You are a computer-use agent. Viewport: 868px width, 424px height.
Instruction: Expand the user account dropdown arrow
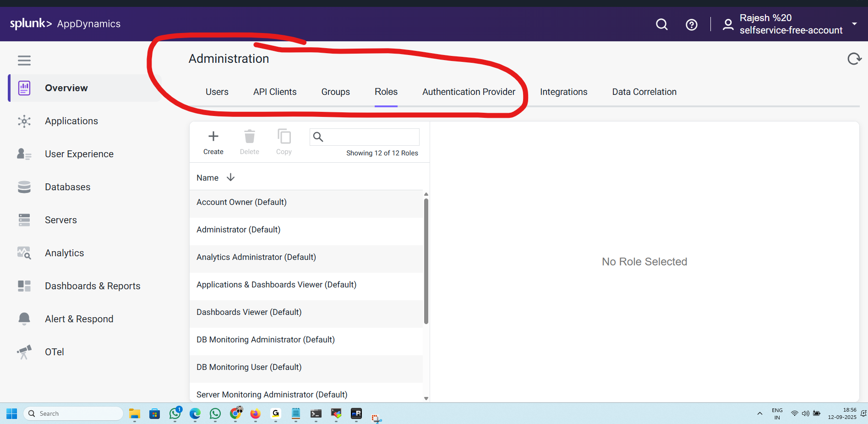[854, 24]
